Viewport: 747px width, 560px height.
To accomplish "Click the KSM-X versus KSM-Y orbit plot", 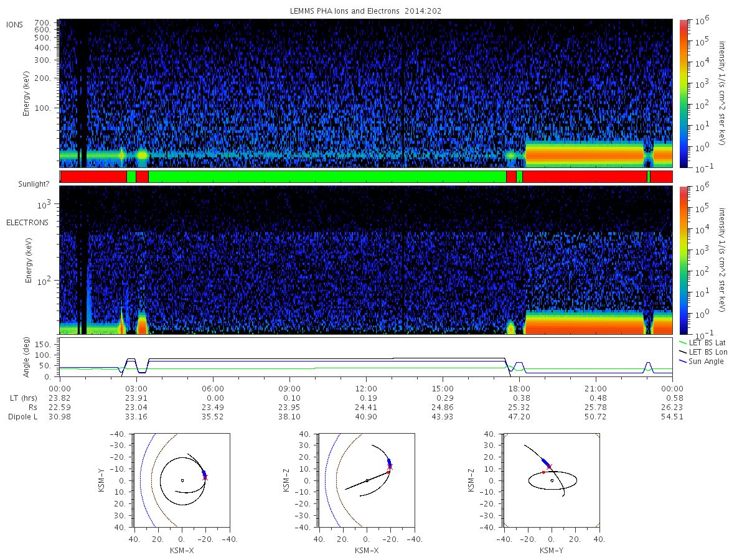I will coord(181,480).
